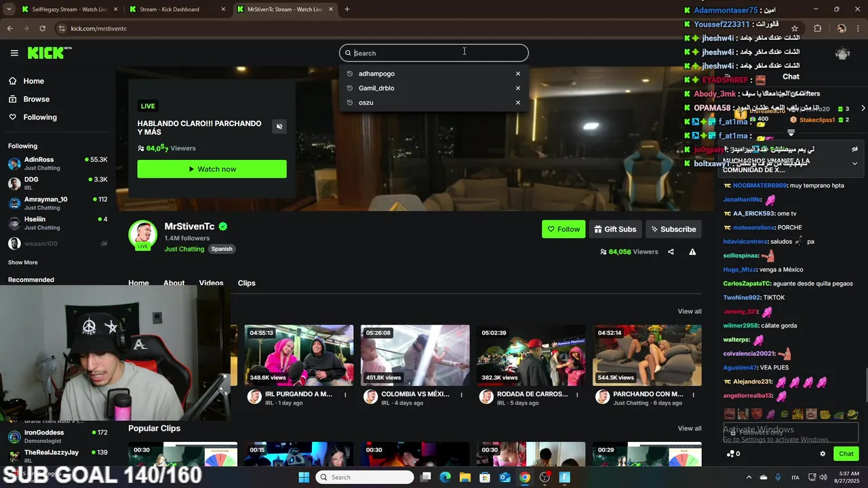Switch to Stream - Kick Dashboard tab
Image resolution: width=868 pixels, height=488 pixels.
pos(177,9)
